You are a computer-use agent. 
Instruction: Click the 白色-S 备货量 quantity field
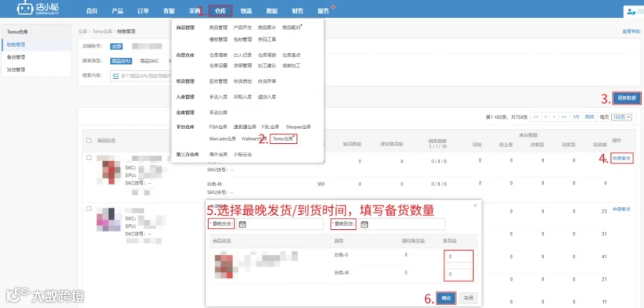459,257
